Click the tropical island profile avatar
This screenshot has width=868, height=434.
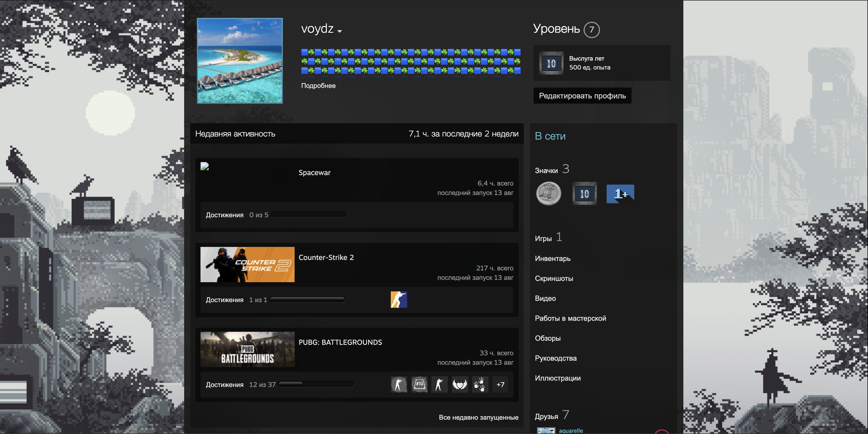pyautogui.click(x=240, y=61)
